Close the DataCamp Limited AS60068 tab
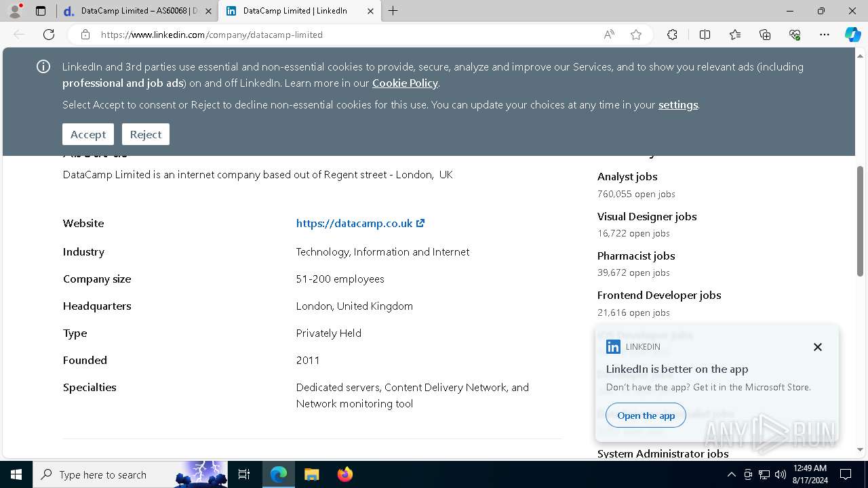 (x=208, y=11)
